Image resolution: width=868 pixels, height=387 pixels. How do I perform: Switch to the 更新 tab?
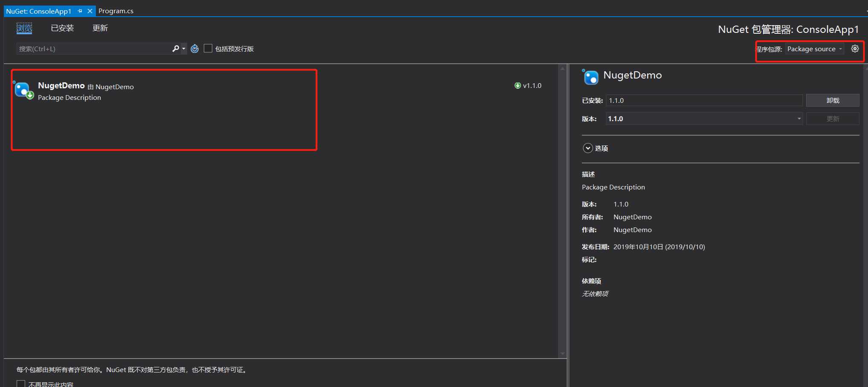(x=100, y=28)
